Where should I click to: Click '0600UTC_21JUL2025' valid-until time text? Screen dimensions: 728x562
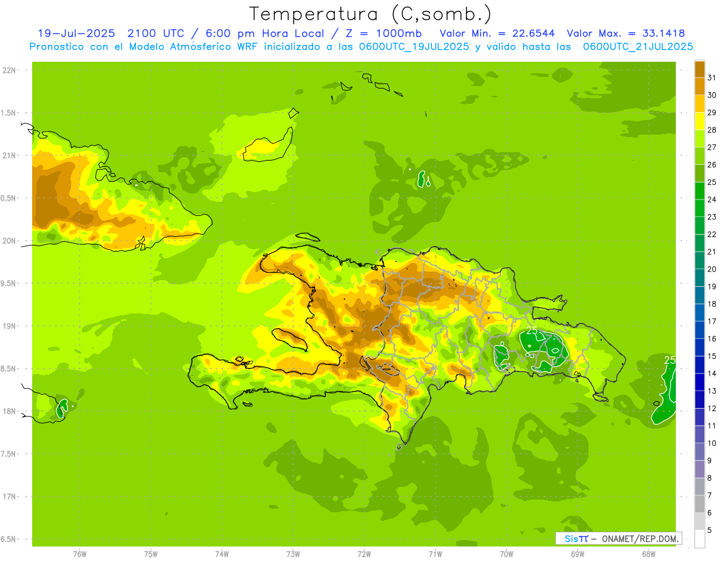click(638, 46)
